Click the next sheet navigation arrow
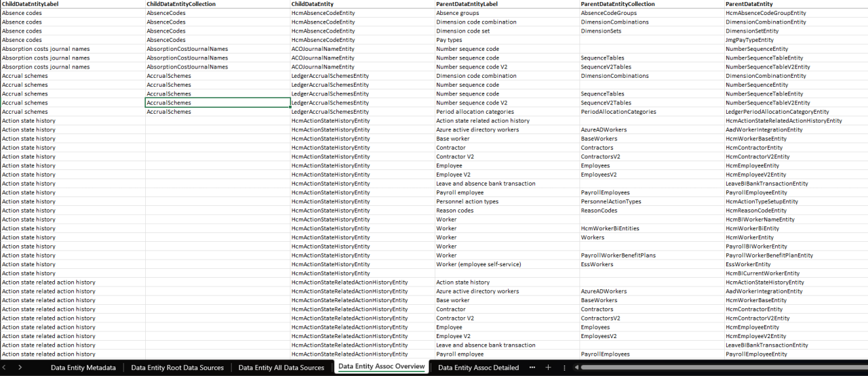Viewport: 868px width, 376px height. click(20, 367)
